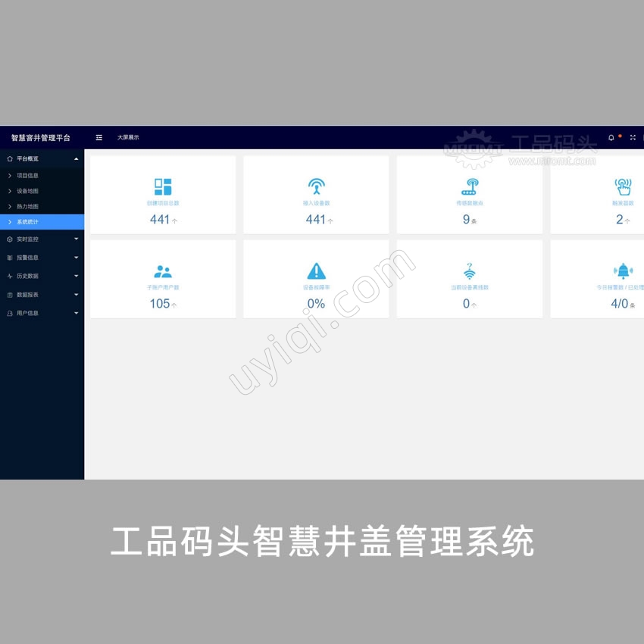Click the 智慧窨井管理平台 title
Viewport: 644px width, 644px height.
click(x=41, y=138)
